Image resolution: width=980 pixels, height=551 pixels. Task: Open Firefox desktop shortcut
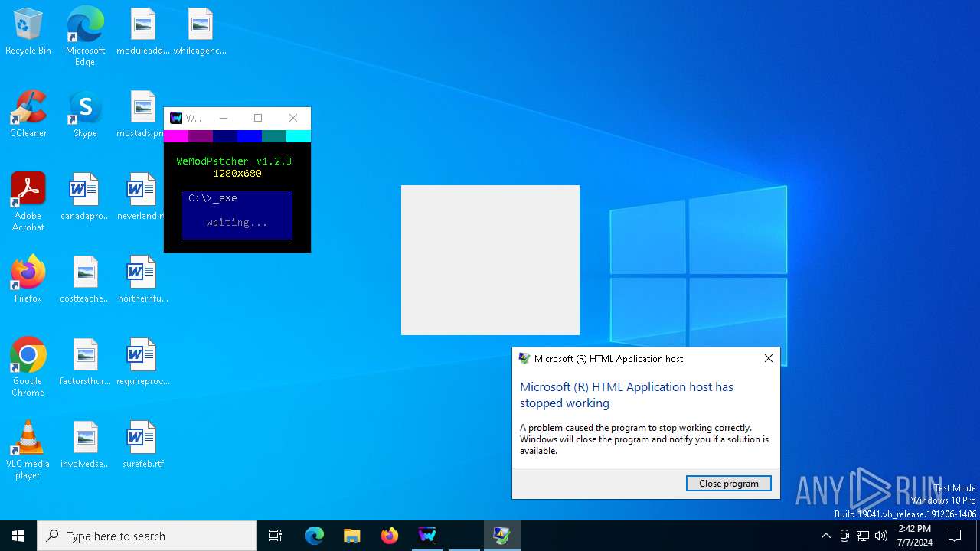[28, 280]
